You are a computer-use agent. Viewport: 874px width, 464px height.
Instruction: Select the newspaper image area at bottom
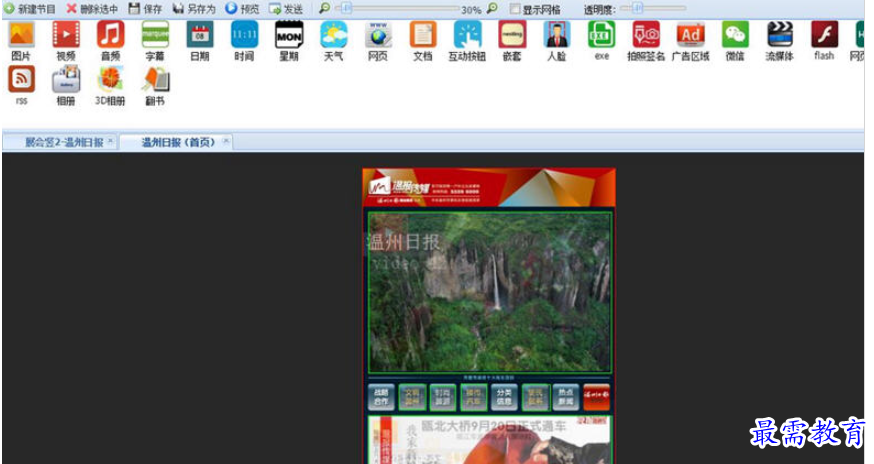489,440
